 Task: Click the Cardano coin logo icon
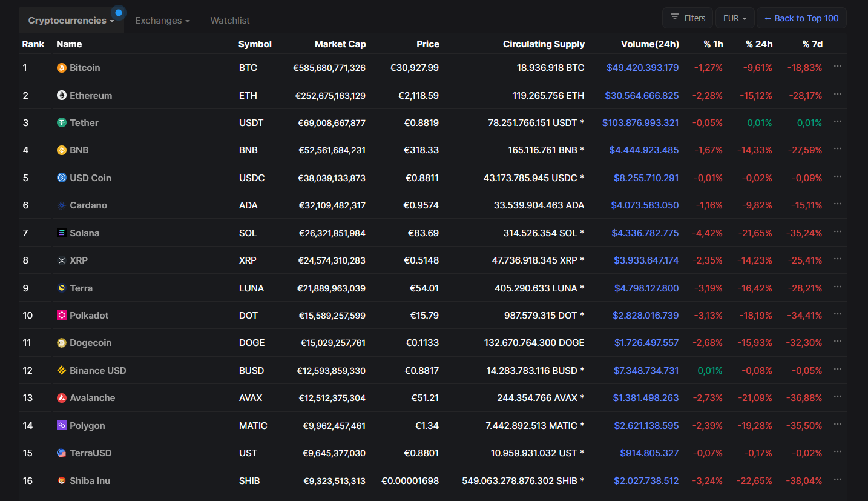(x=62, y=205)
